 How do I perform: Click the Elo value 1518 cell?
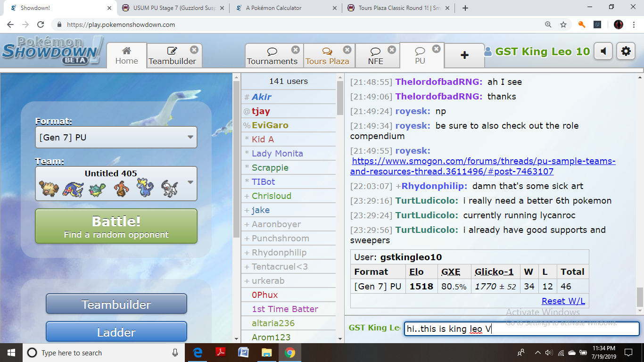421,286
